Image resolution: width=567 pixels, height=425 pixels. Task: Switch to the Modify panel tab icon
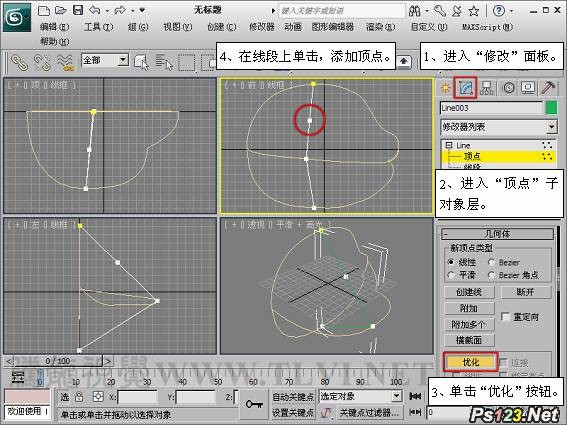point(466,88)
